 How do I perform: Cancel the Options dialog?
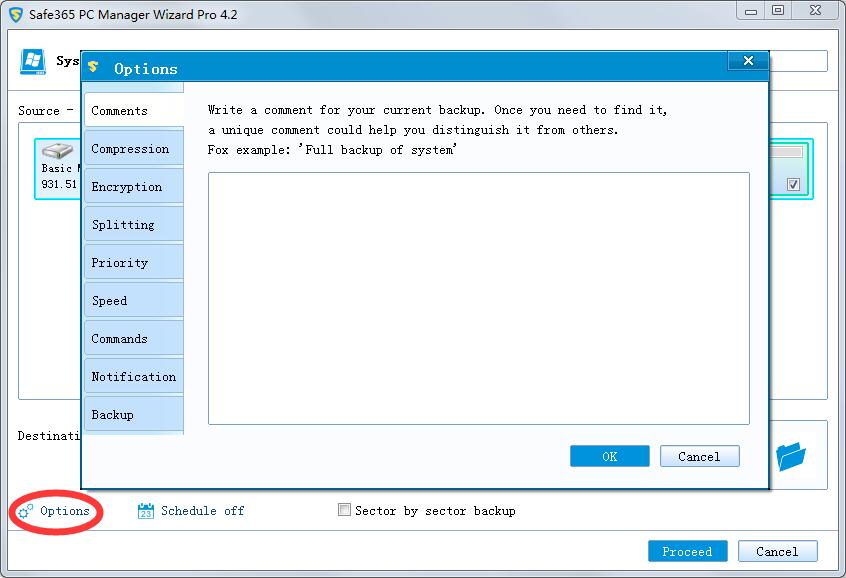point(699,456)
